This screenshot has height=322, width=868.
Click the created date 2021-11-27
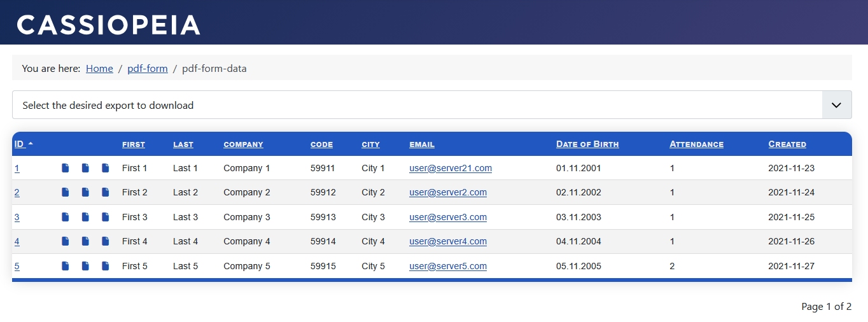(x=791, y=266)
